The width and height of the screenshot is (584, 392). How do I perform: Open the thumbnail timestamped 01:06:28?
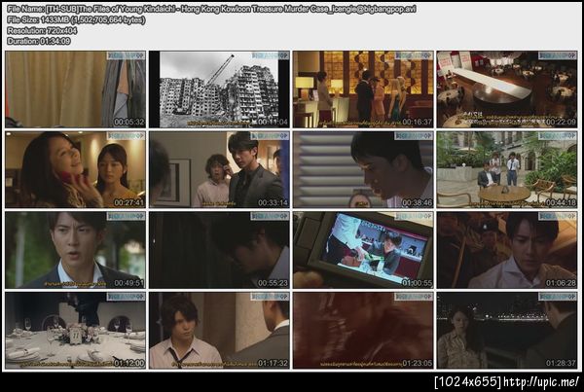click(507, 250)
